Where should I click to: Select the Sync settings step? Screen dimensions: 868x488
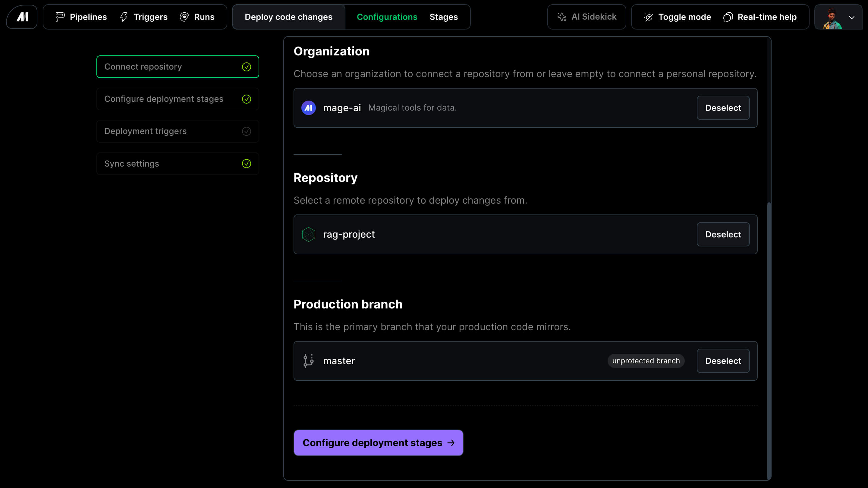point(178,164)
